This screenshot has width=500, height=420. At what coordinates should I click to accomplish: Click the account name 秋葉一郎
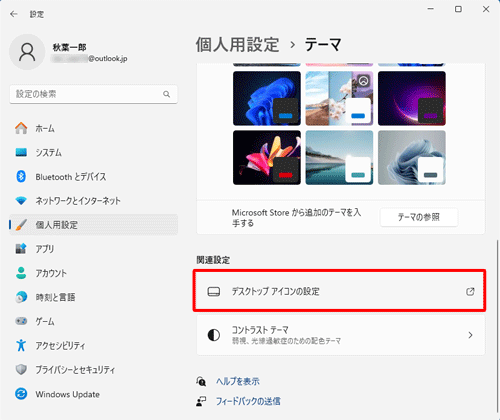69,47
